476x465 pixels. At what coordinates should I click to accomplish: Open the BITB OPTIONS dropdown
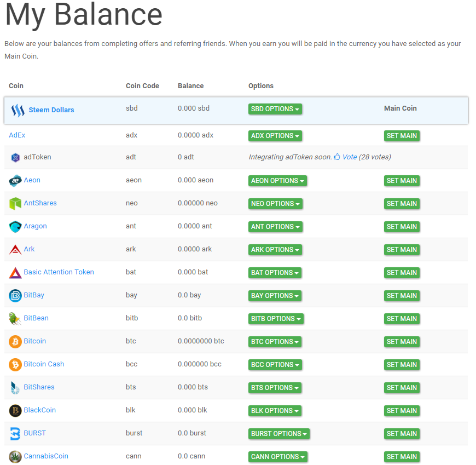click(x=276, y=319)
